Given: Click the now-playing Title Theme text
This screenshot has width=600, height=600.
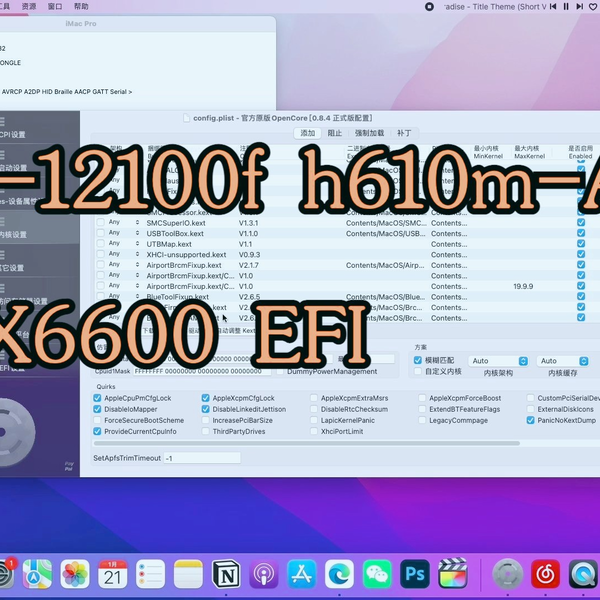Looking at the screenshot, I should tap(495, 7).
